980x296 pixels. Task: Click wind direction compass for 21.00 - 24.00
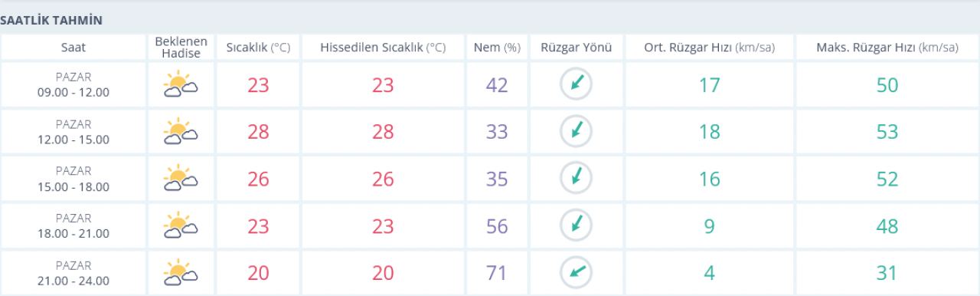576,271
